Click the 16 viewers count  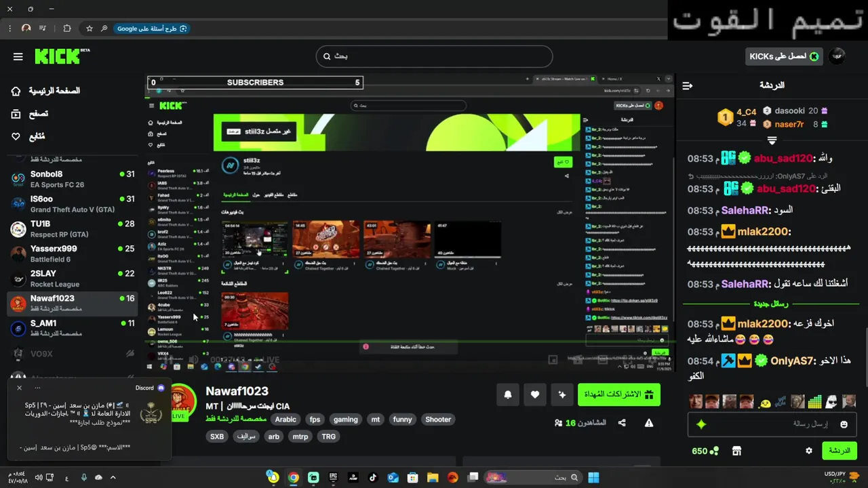coord(580,423)
